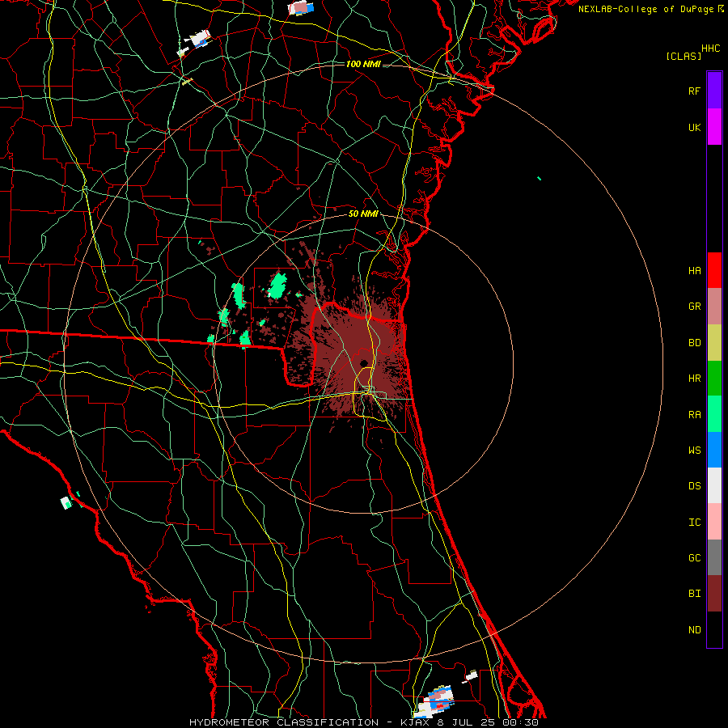728x728 pixels.
Task: Click the RF legend label
Action: 695,91
